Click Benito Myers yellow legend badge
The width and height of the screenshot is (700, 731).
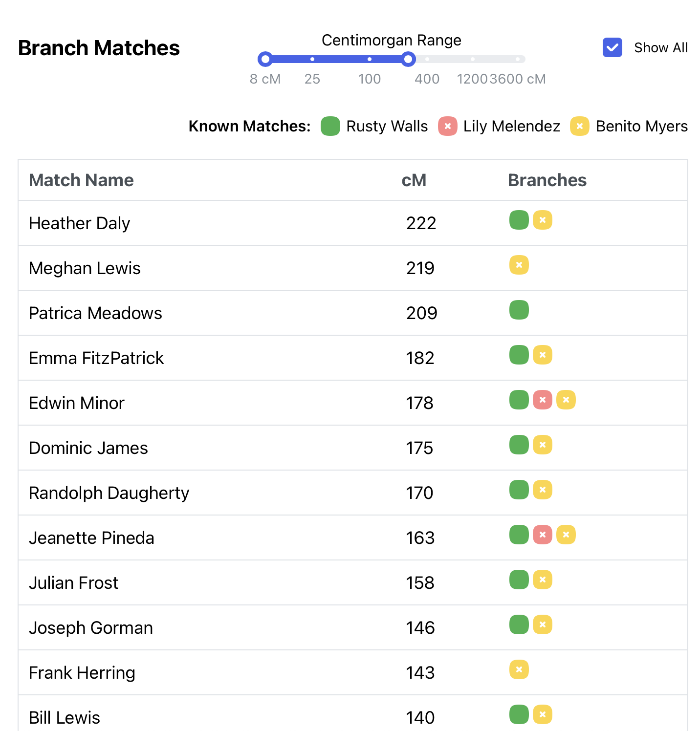tap(580, 126)
